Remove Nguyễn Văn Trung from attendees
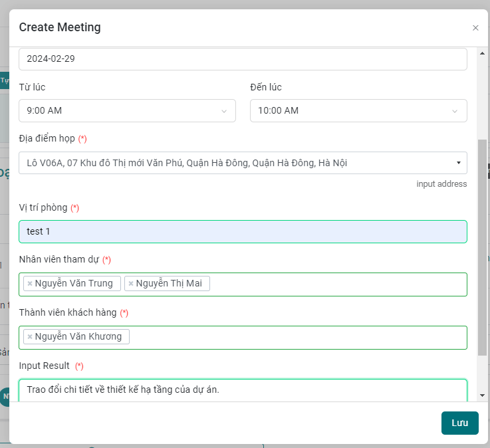The image size is (490, 448). (30, 284)
